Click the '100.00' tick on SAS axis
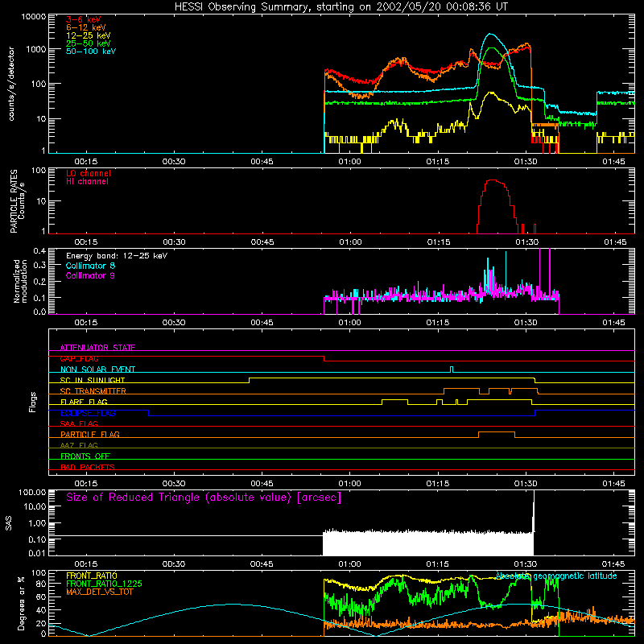 click(32, 492)
